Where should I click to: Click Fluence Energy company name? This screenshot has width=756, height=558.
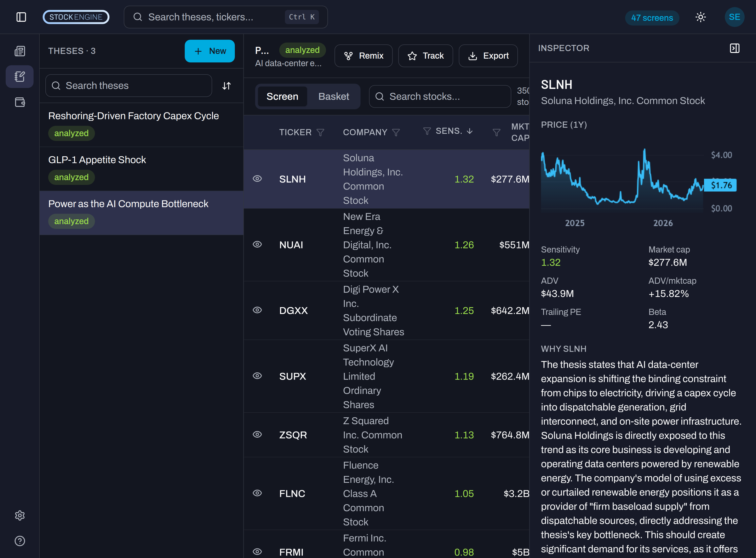369,493
